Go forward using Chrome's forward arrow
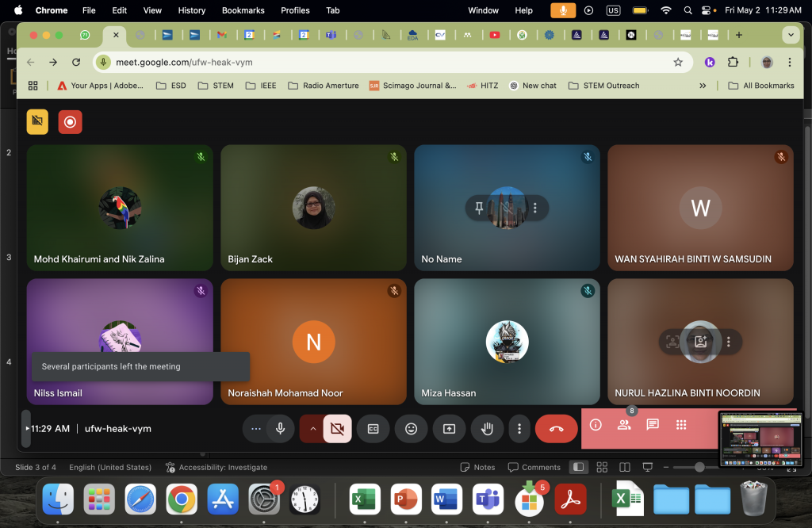Screen dimensions: 812x528 click(x=53, y=62)
